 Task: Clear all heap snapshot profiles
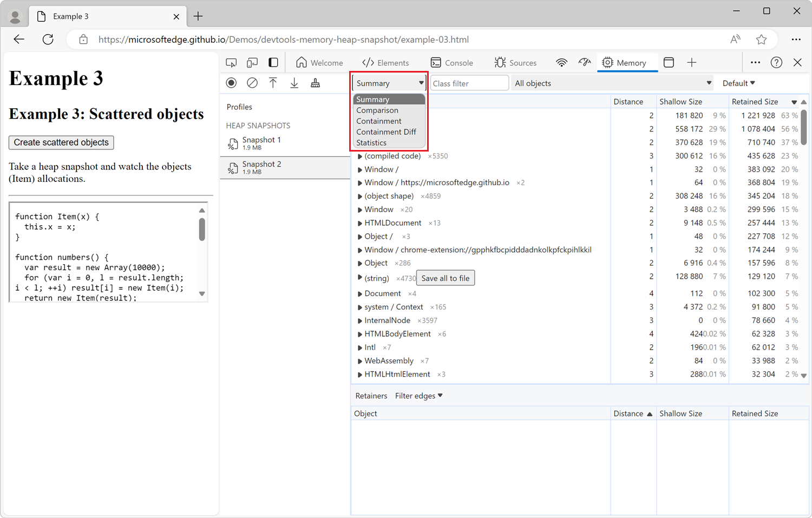click(252, 82)
